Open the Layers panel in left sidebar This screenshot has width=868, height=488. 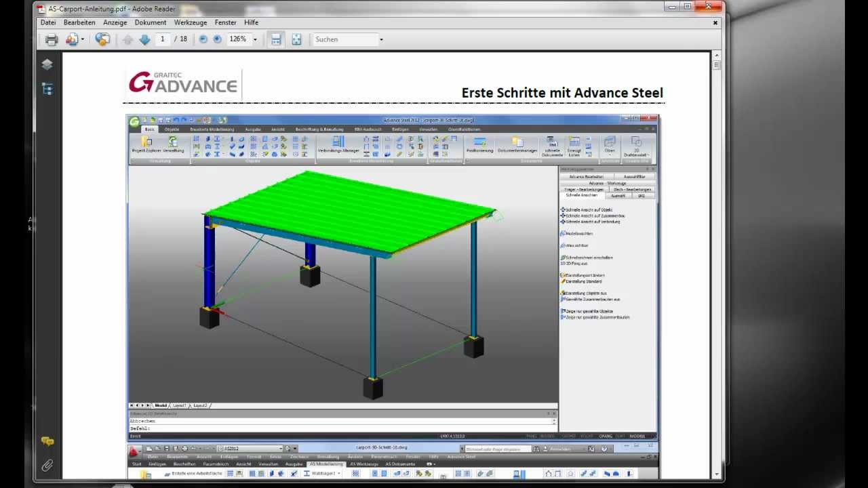pos(47,64)
